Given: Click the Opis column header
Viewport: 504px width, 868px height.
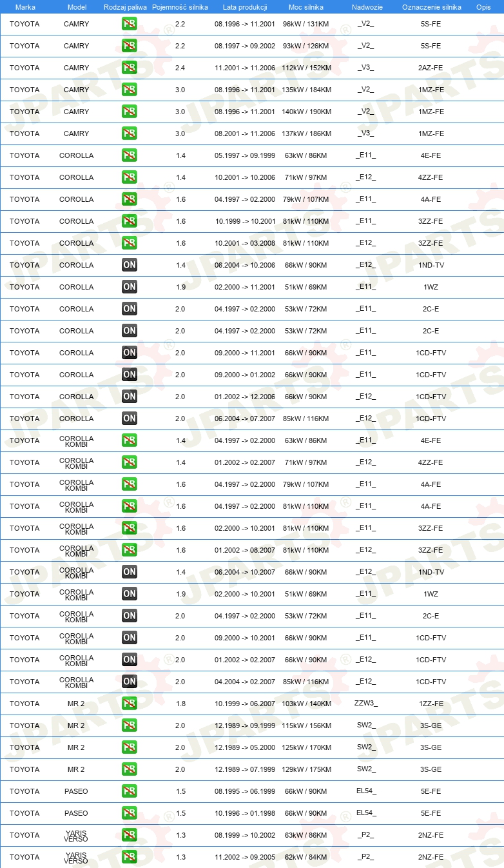Looking at the screenshot, I should point(483,7).
